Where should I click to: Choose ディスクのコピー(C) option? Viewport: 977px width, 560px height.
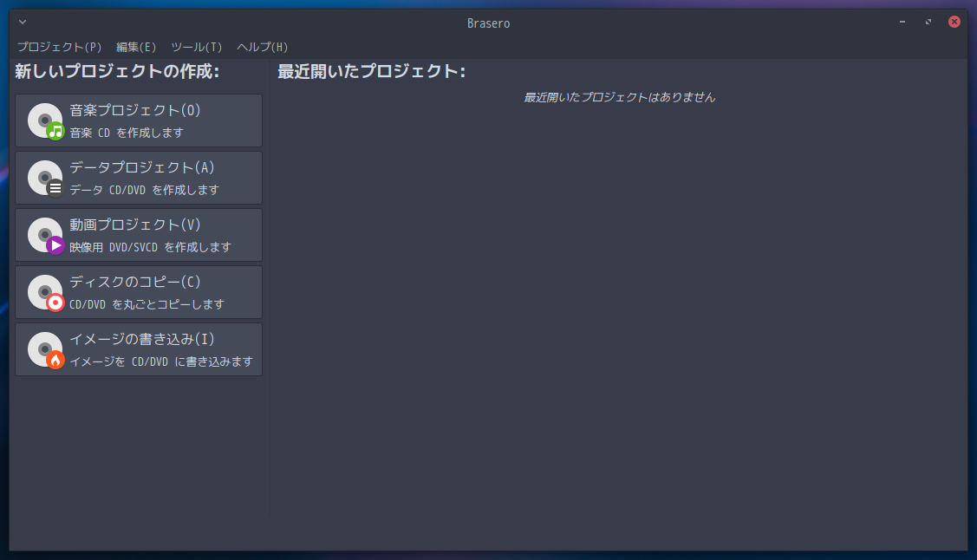click(139, 293)
